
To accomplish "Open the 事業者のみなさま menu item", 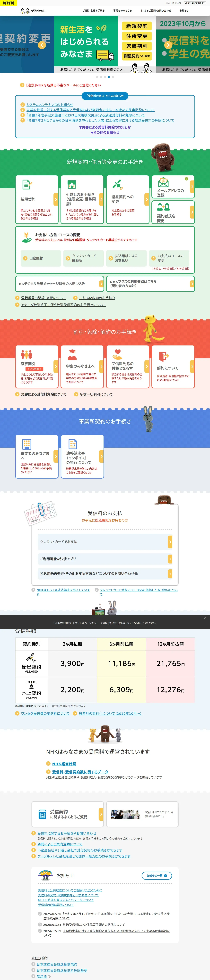I will pyautogui.click(x=122, y=11).
